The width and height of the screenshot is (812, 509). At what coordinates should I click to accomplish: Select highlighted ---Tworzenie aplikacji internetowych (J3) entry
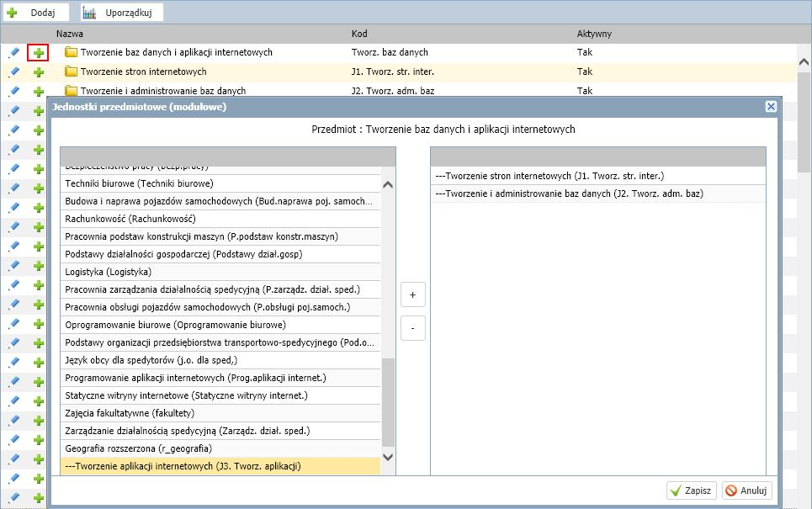click(x=220, y=466)
